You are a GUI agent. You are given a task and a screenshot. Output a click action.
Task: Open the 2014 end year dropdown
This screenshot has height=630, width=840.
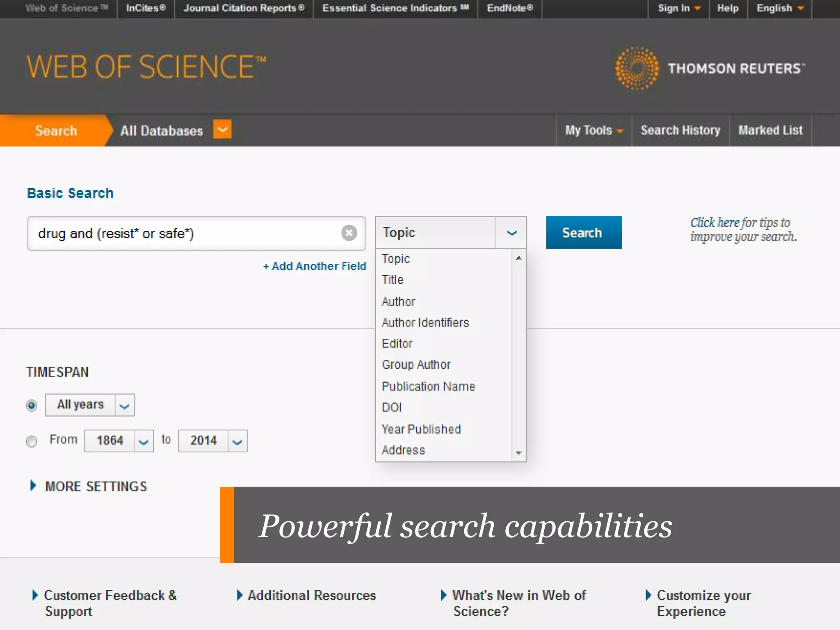[213, 441]
